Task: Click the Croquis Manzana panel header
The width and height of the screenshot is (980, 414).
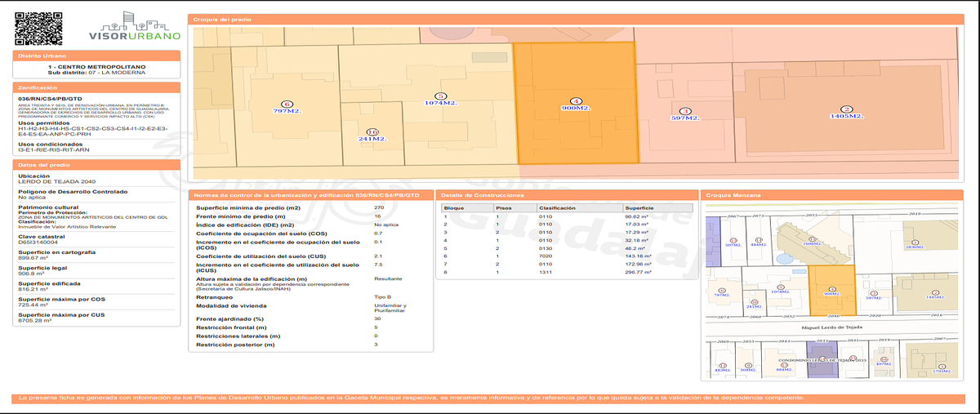Action: pyautogui.click(x=831, y=196)
